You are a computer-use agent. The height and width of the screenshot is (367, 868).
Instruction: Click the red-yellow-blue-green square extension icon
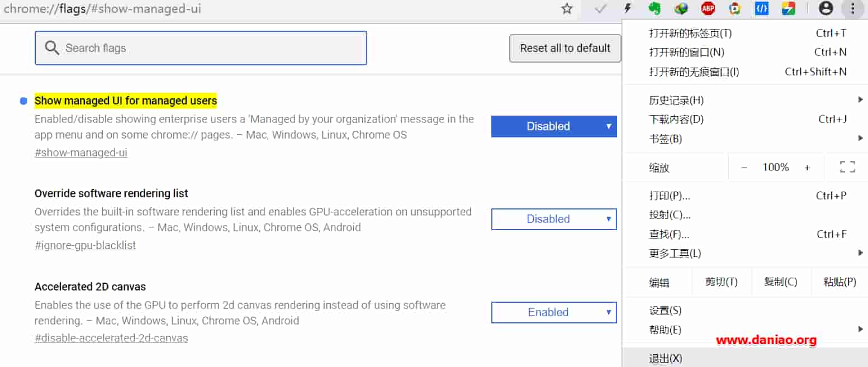[788, 8]
